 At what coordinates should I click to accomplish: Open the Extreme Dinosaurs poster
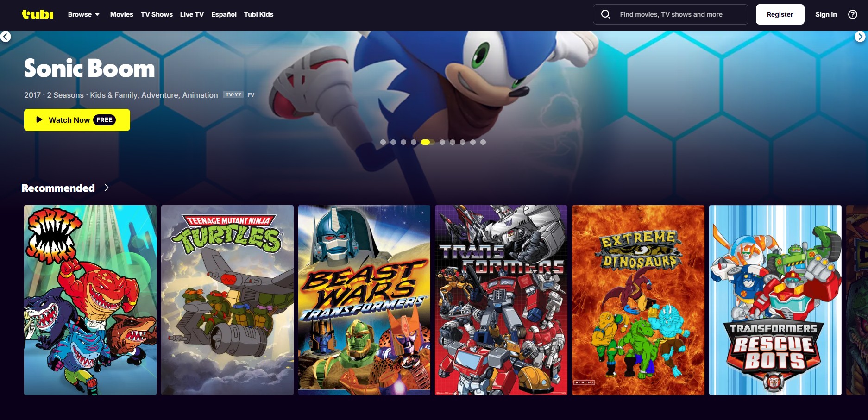tap(638, 300)
